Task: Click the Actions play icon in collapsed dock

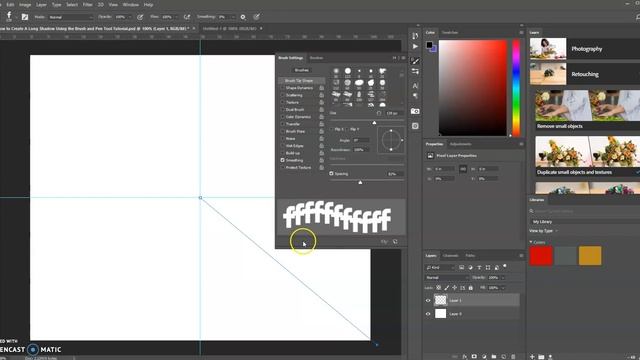Action: pyautogui.click(x=415, y=47)
